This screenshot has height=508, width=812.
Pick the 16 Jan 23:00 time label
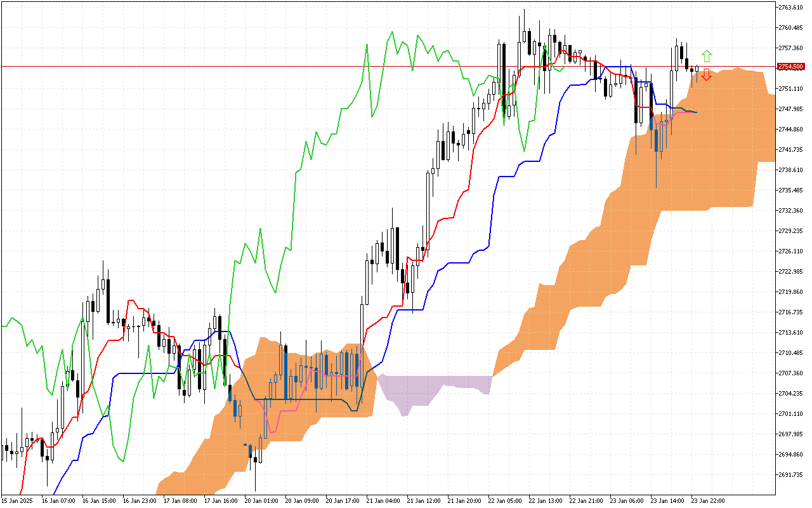click(139, 501)
